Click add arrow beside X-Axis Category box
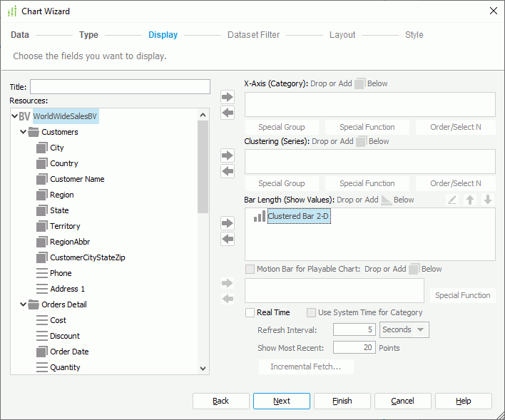This screenshot has height=420, width=505. click(228, 97)
